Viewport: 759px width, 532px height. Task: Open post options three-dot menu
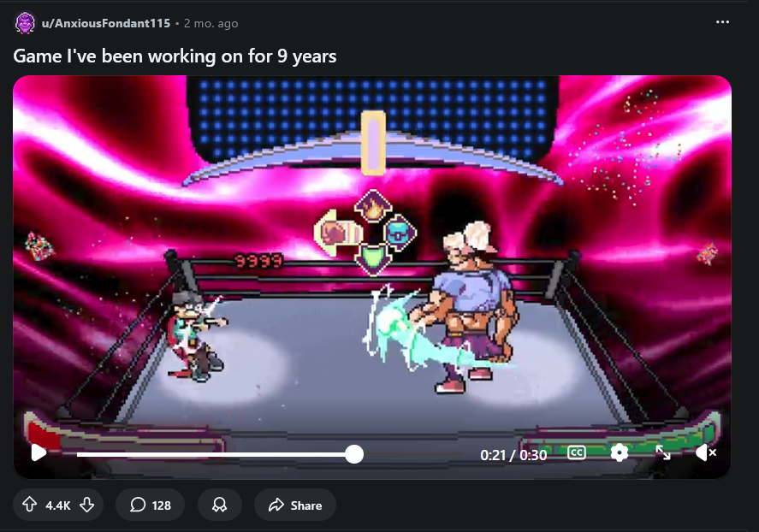[722, 21]
